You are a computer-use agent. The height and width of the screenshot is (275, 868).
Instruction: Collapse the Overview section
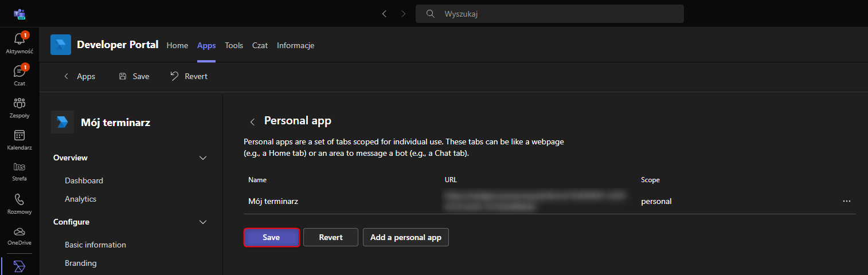click(202, 158)
